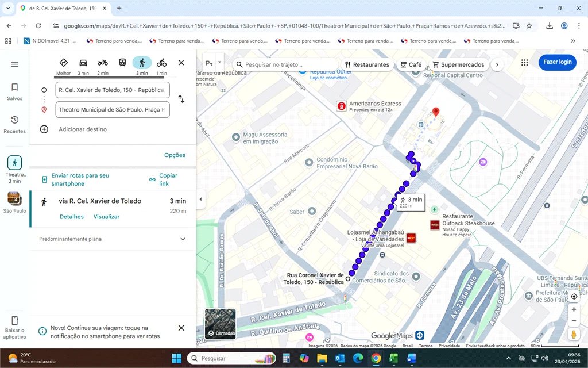Viewport: 588px width, 368px height.
Task: Click red destination pin on map
Action: 435,112
